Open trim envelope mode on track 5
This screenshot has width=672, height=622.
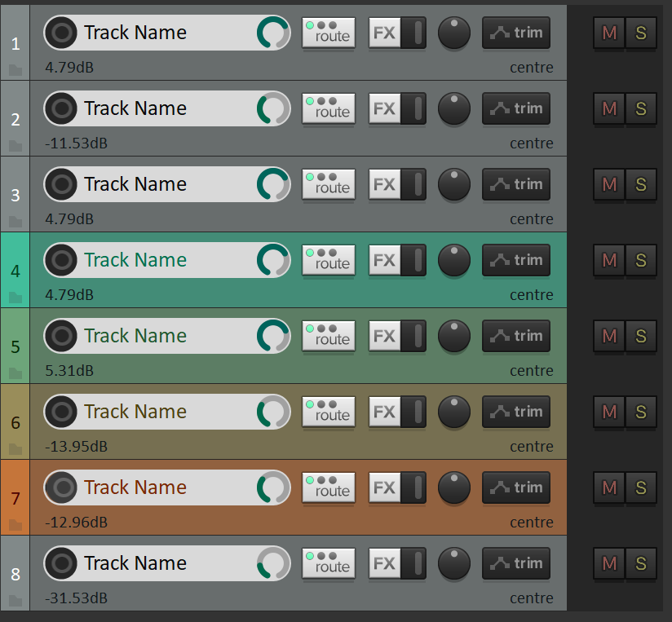tap(516, 336)
